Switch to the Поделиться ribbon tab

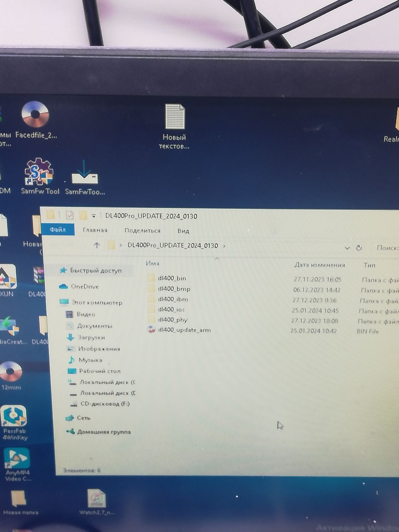[142, 230]
